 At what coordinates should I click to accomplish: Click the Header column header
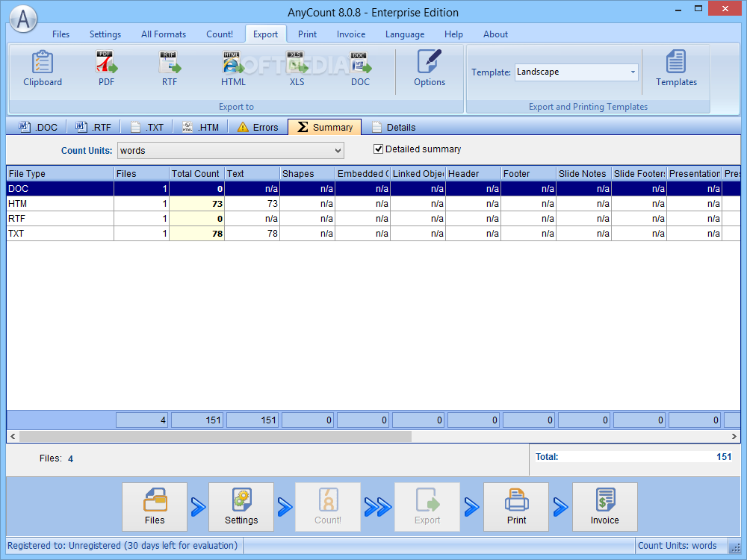point(473,173)
